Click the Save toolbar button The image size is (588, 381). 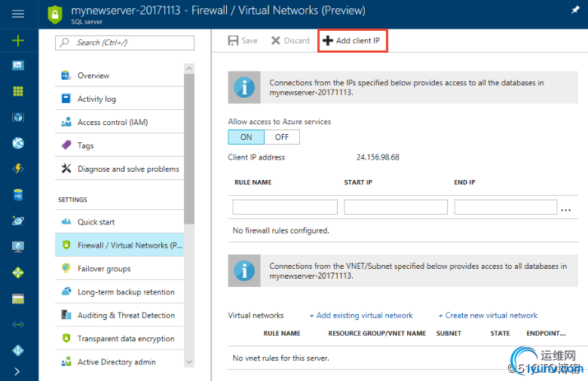tap(243, 41)
